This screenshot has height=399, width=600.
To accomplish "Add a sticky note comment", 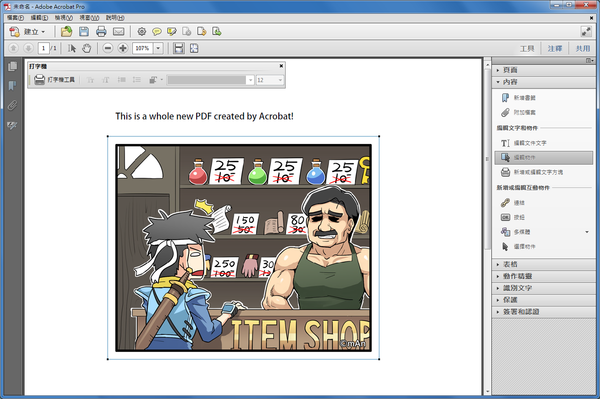I will [157, 31].
